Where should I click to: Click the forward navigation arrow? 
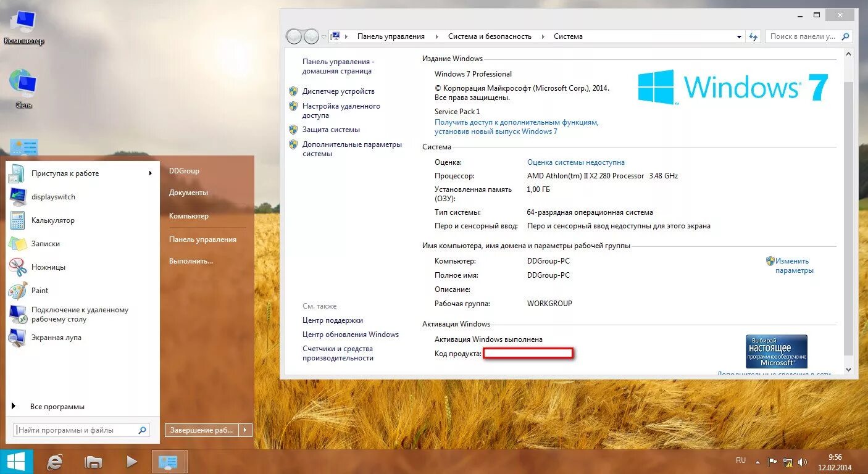[312, 36]
